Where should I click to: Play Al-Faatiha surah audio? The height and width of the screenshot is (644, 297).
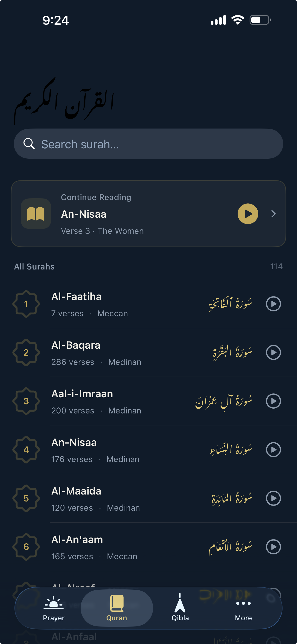coord(273,304)
